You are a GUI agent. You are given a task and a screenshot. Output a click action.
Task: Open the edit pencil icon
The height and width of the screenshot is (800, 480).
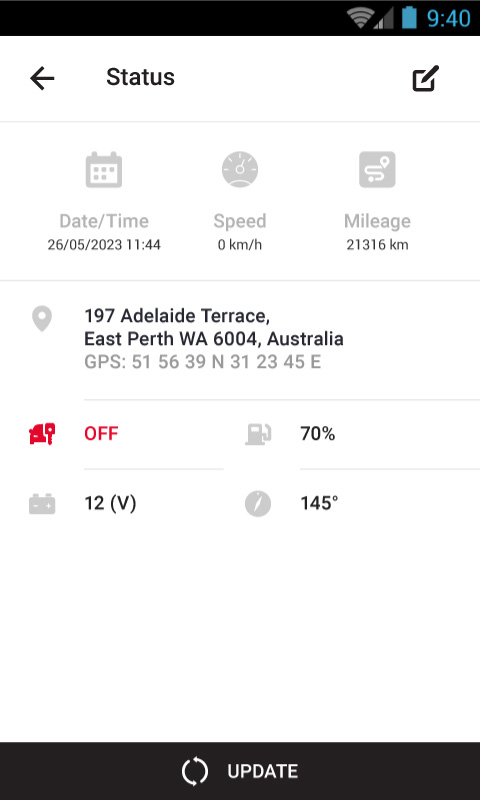[x=425, y=79]
